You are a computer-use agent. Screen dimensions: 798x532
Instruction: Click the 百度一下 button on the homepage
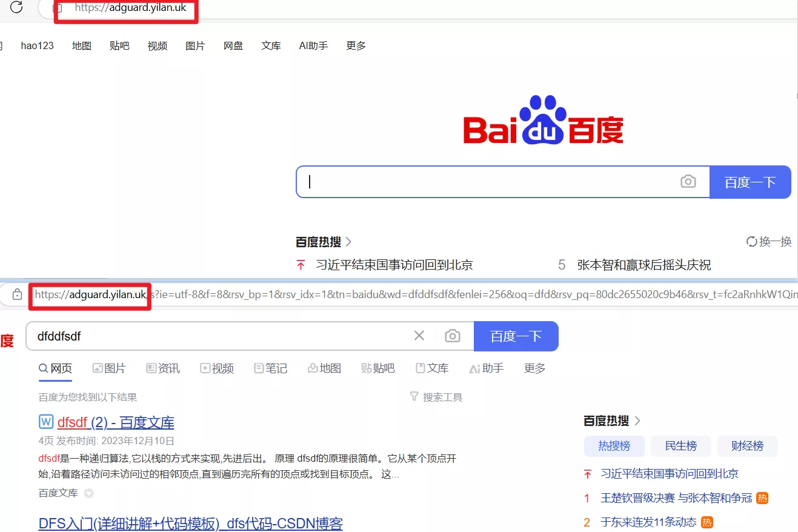750,182
